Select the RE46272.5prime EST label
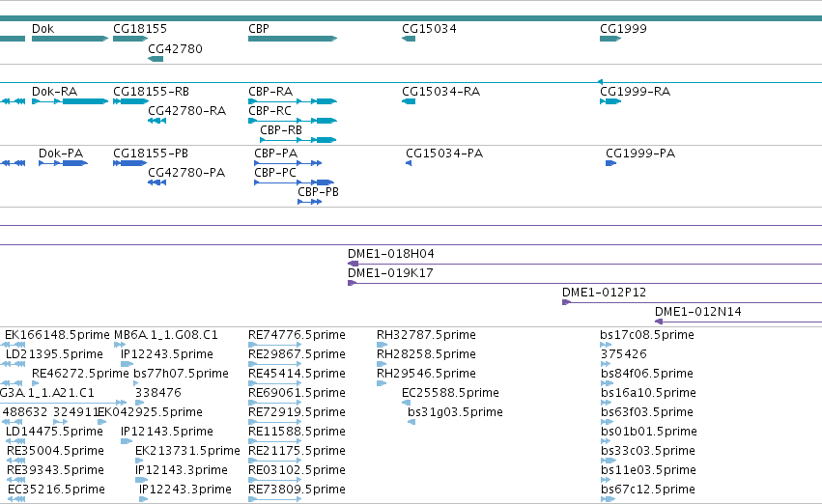The width and height of the screenshot is (822, 504). (x=80, y=374)
